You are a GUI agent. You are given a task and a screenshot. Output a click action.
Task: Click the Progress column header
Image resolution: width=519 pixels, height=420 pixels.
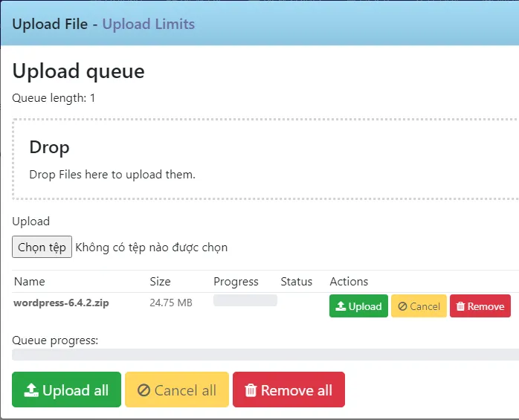236,282
